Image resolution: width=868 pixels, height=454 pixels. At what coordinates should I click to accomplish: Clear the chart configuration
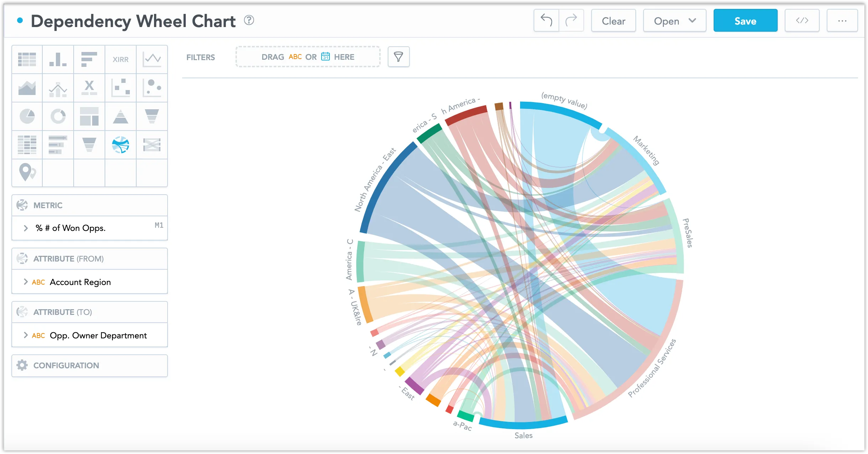point(613,21)
